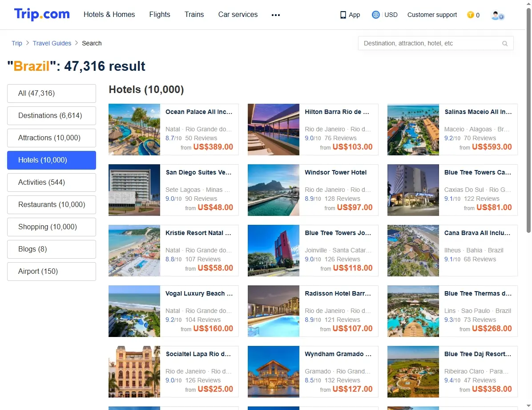This screenshot has height=410, width=532.
Task: Open Blue Tree Daj Resort... photo
Action: [x=413, y=372]
